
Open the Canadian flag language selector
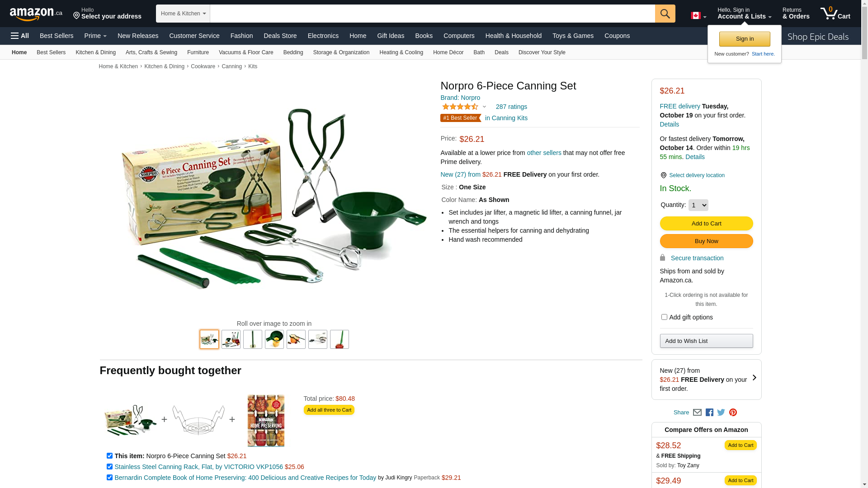click(x=698, y=16)
